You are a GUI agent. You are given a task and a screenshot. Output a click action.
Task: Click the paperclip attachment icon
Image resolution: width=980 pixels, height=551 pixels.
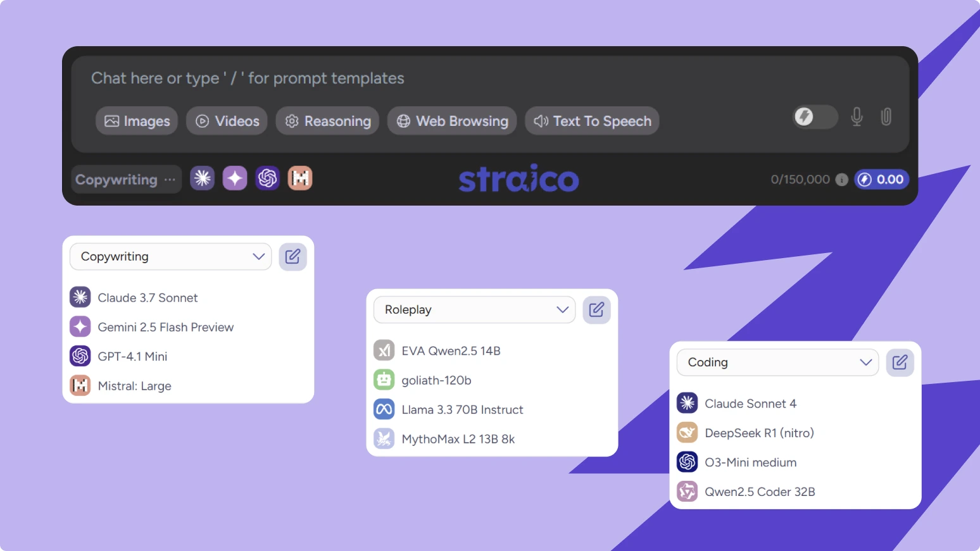click(886, 117)
